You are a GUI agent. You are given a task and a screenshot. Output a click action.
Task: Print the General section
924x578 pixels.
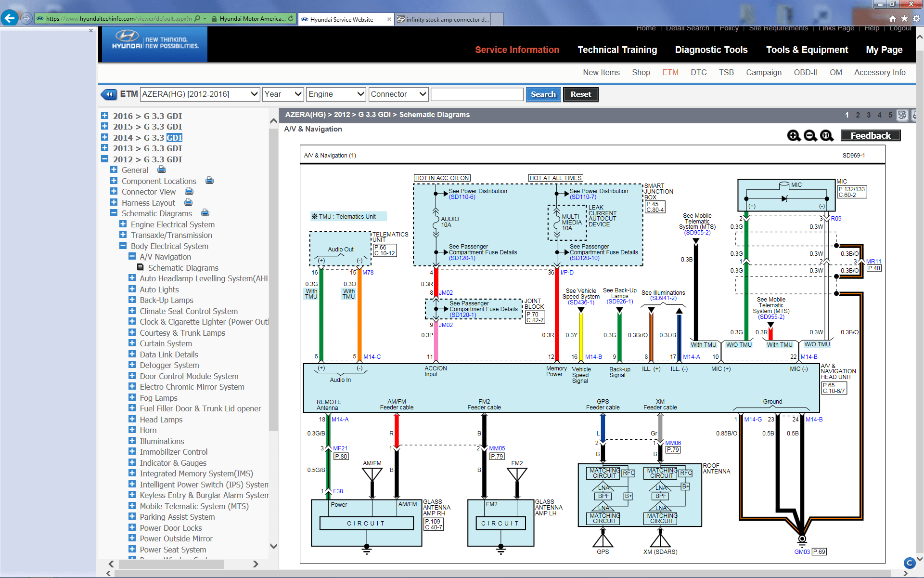click(x=162, y=170)
